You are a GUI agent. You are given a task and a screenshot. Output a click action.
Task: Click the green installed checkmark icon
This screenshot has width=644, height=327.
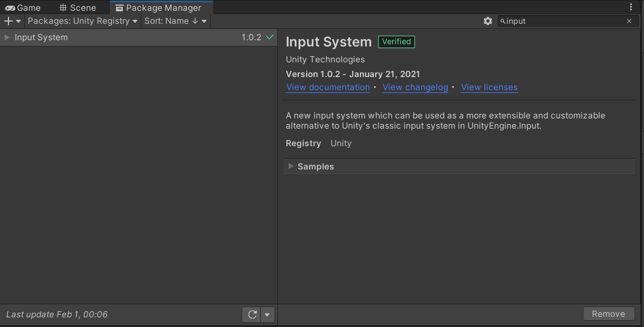270,37
